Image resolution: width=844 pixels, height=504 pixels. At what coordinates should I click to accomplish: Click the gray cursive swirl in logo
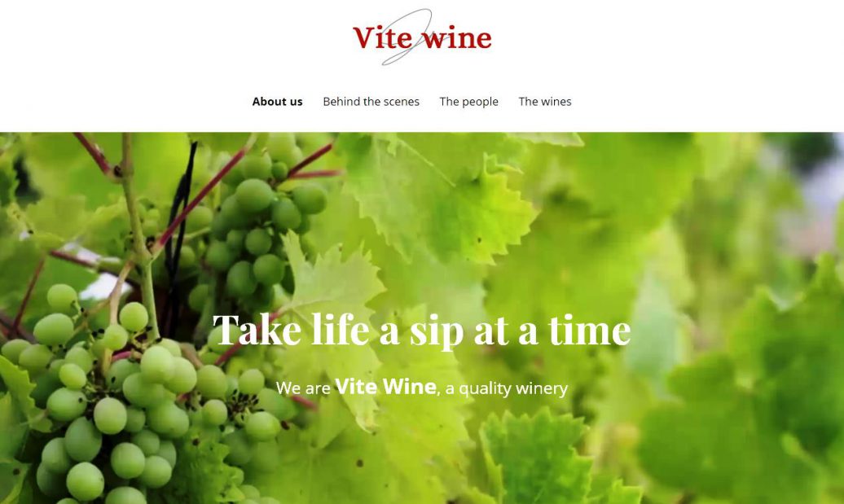pyautogui.click(x=407, y=37)
